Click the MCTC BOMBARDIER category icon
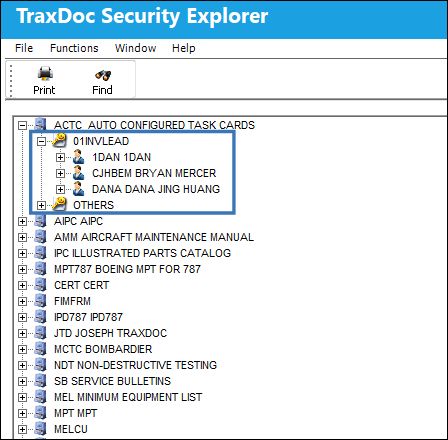Viewport: 448px width, 440px height. click(40, 348)
